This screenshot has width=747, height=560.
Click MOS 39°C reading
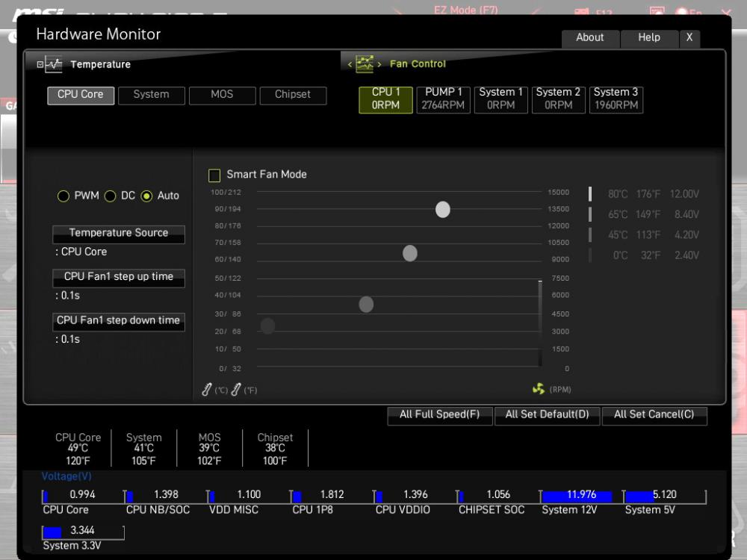[x=210, y=449]
